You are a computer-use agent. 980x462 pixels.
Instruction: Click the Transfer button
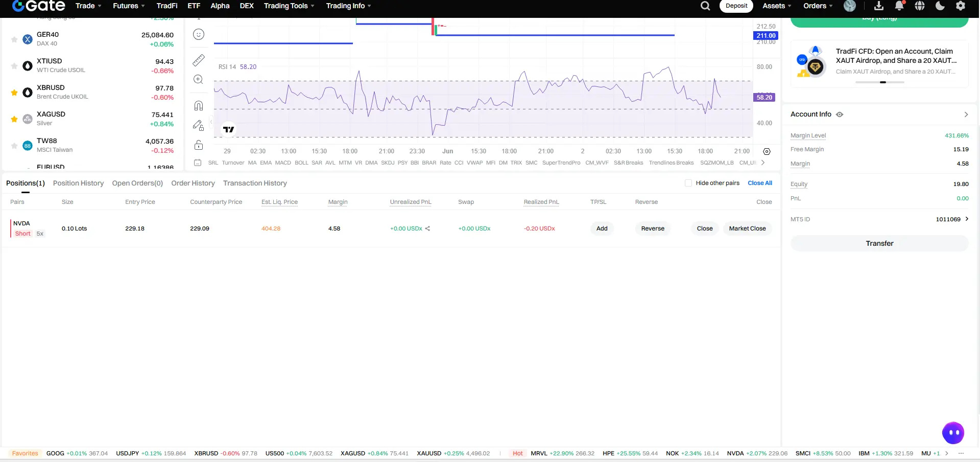click(x=879, y=243)
